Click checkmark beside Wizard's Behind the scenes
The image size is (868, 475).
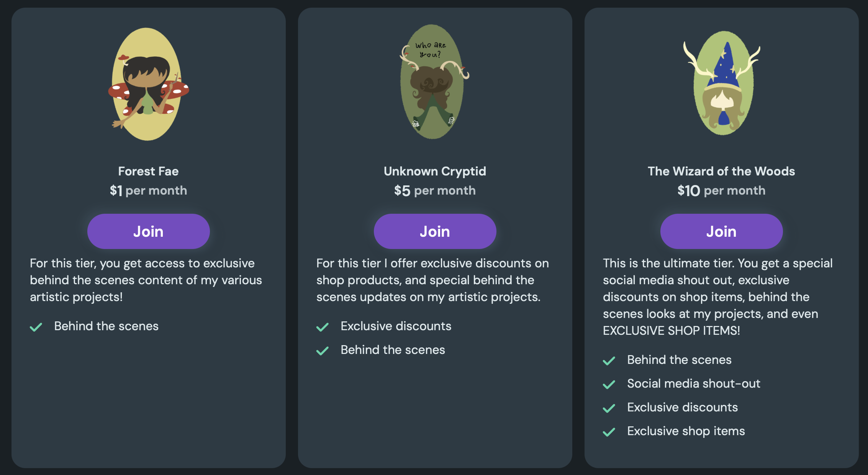(609, 360)
